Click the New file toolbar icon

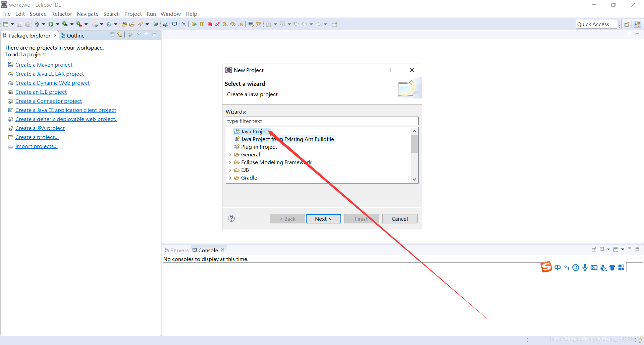(6, 24)
